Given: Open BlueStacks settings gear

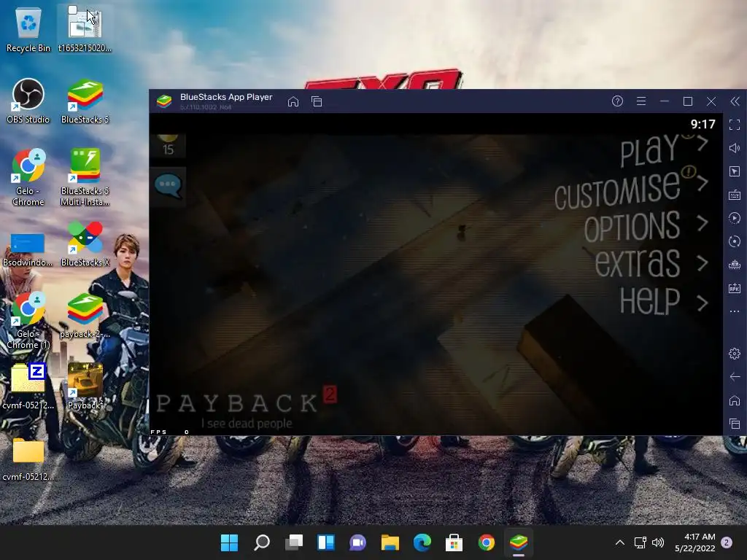Looking at the screenshot, I should 735,354.
